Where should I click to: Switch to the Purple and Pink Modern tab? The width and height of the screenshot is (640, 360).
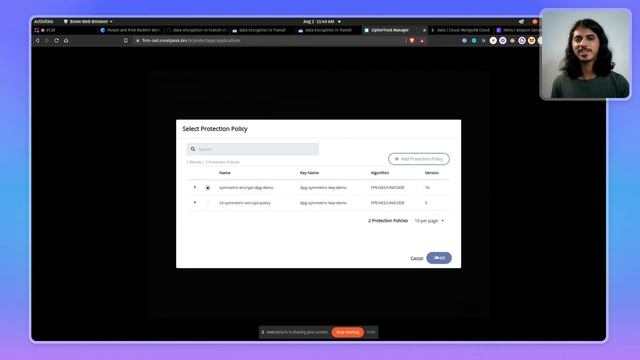131,30
